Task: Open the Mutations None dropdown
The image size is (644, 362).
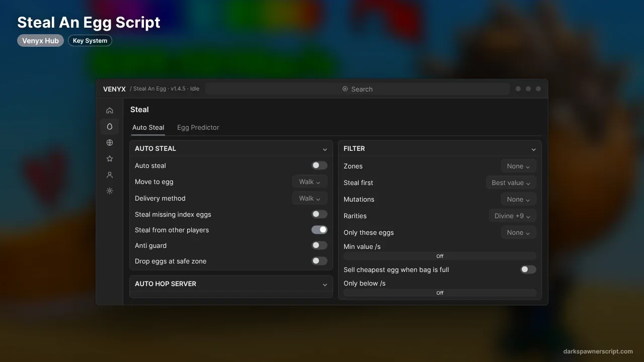Action: [519, 199]
